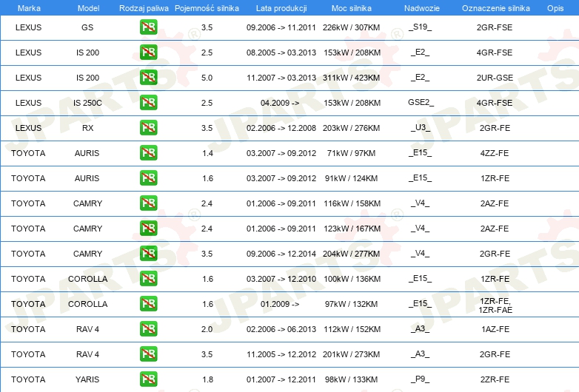Select the IS 250C model cell
Image resolution: width=579 pixels, height=392 pixels.
pyautogui.click(x=87, y=103)
